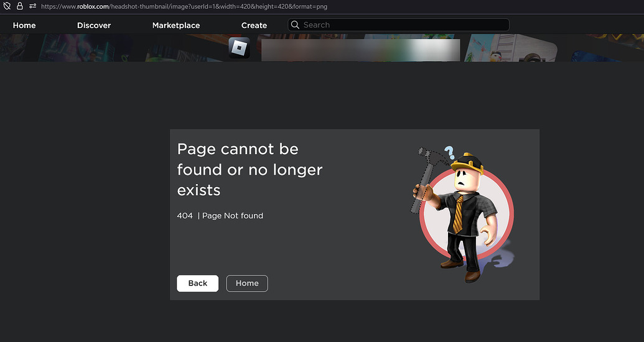This screenshot has height=342, width=644.
Task: Open the site permissions icon
Action: 32,6
